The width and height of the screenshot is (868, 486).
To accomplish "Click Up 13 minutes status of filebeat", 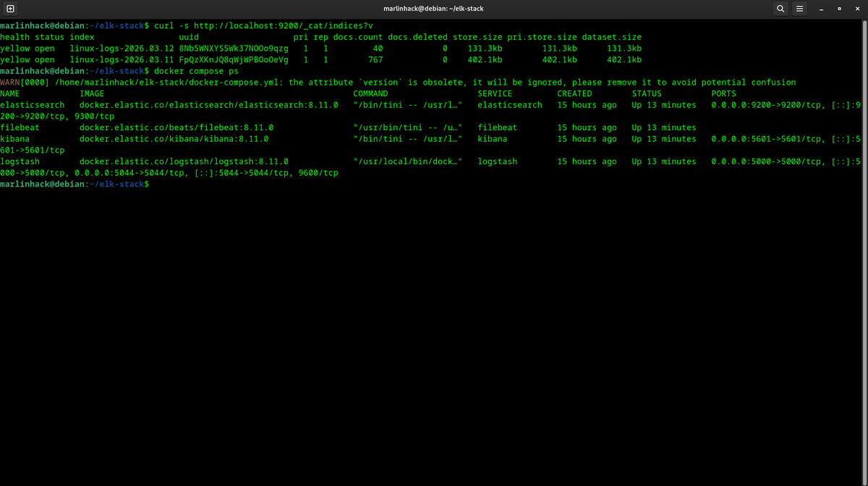I will pos(664,127).
